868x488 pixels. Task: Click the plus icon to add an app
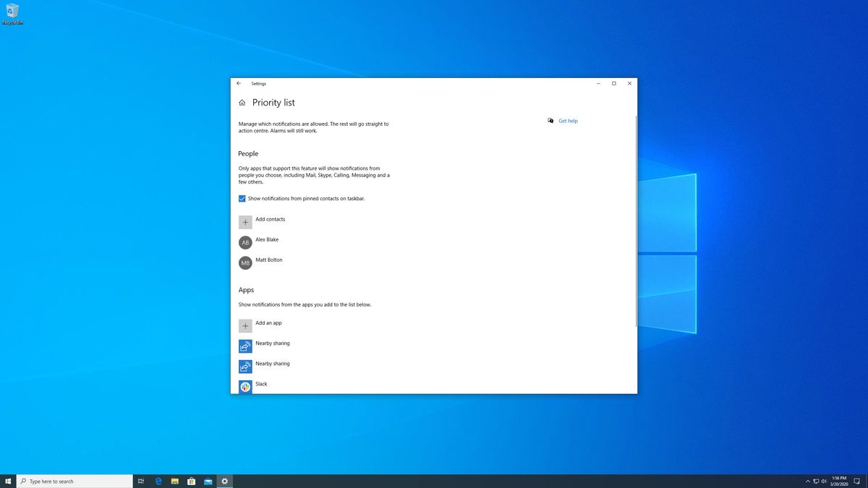click(x=245, y=325)
